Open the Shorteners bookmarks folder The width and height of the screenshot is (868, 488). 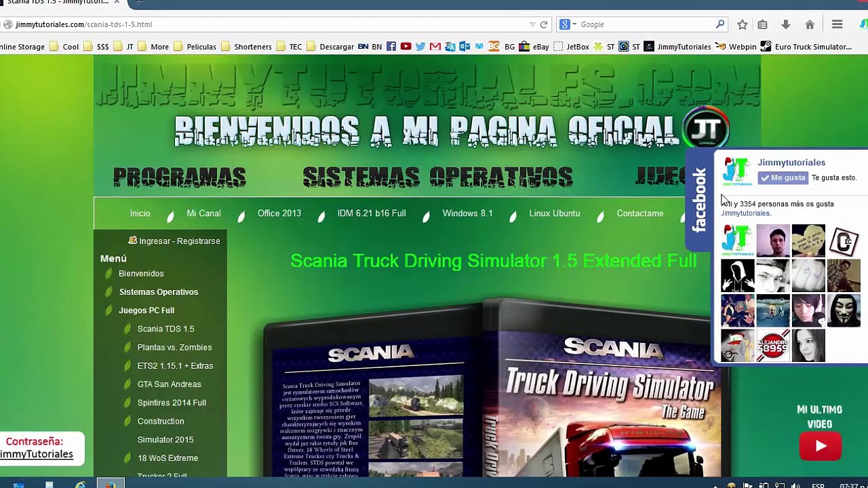tap(247, 46)
